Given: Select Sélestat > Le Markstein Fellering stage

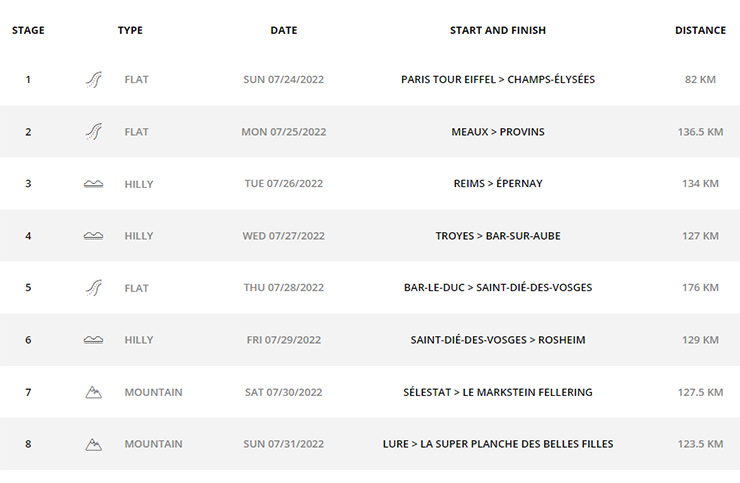Looking at the screenshot, I should coord(498,392).
